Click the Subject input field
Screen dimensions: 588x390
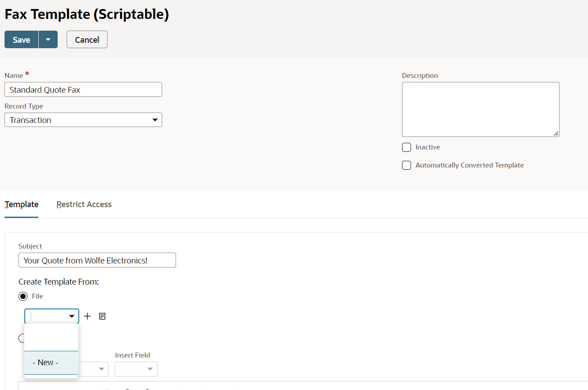[97, 260]
